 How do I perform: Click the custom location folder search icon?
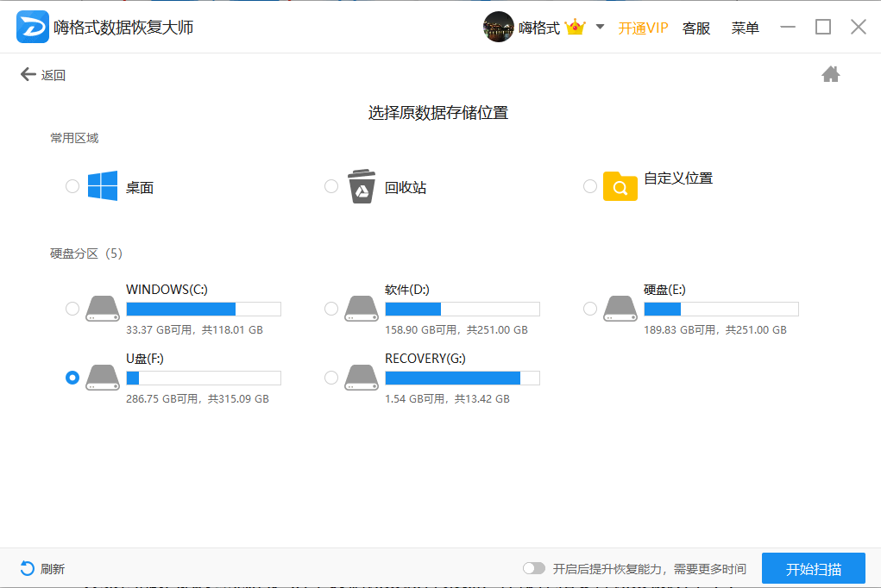click(620, 186)
